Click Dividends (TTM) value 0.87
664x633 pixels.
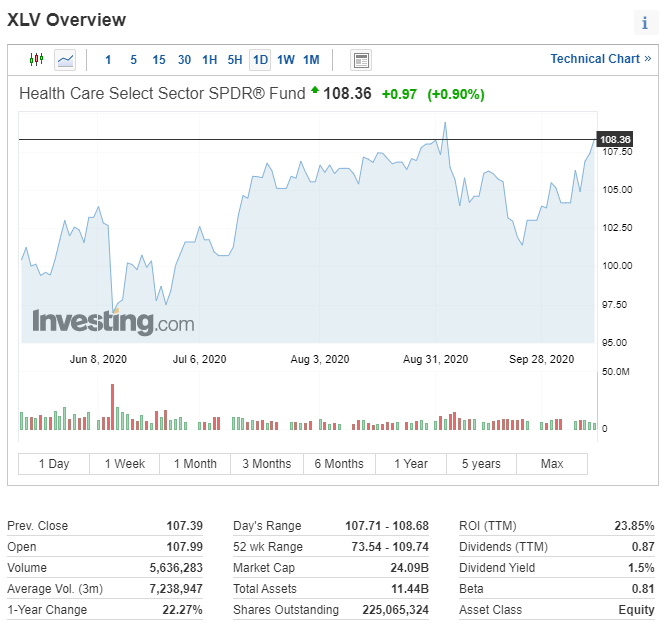pyautogui.click(x=643, y=547)
